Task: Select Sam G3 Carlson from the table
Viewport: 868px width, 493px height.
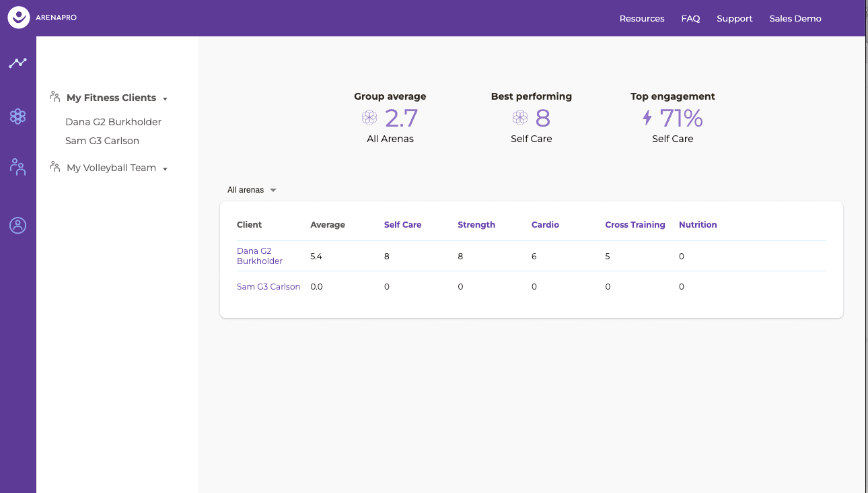Action: 268,286
